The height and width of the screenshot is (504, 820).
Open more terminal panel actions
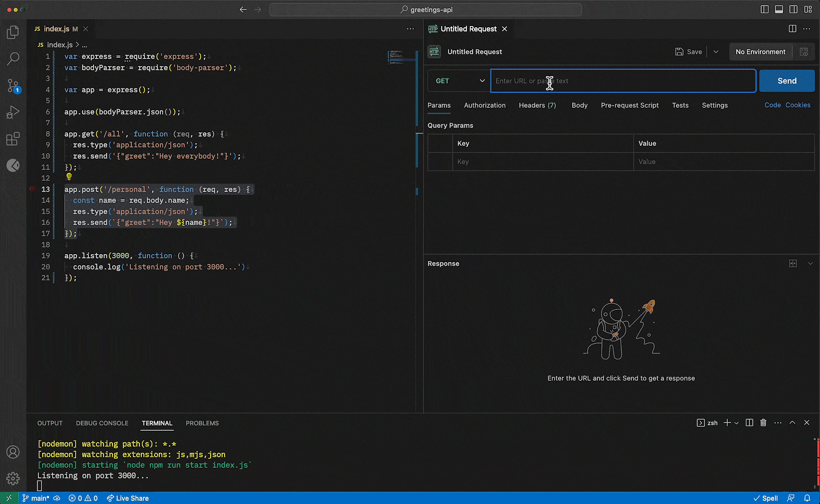pyautogui.click(x=778, y=423)
